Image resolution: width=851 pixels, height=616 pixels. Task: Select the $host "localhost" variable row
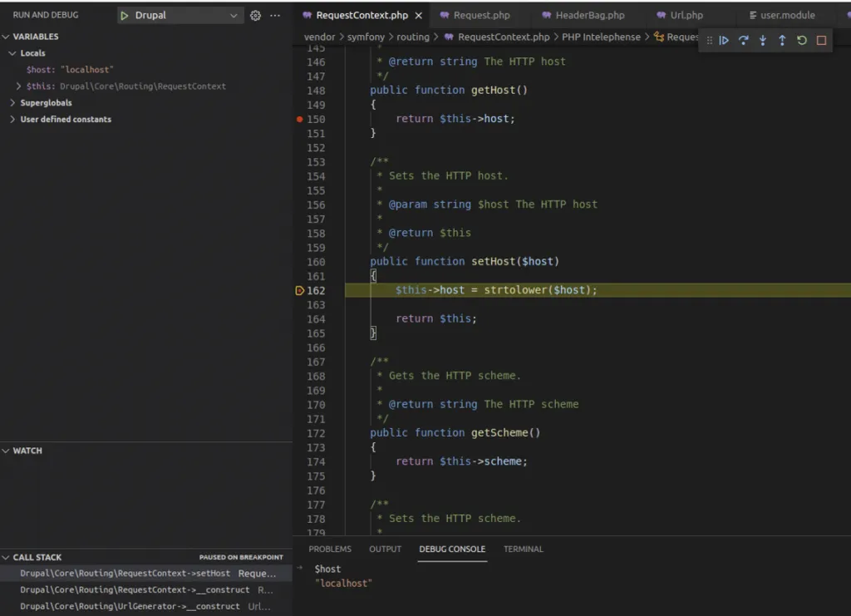click(x=146, y=70)
